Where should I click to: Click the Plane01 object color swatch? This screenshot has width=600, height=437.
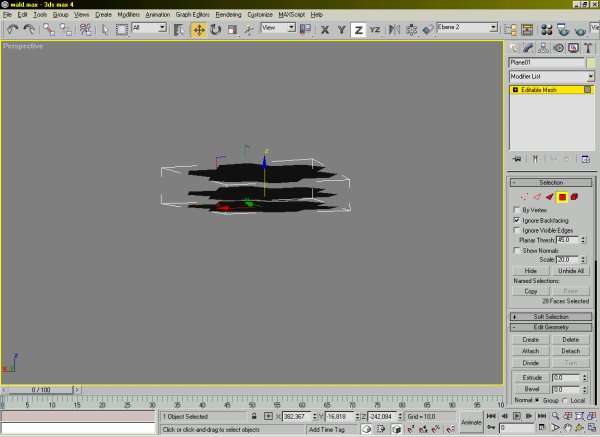click(591, 62)
